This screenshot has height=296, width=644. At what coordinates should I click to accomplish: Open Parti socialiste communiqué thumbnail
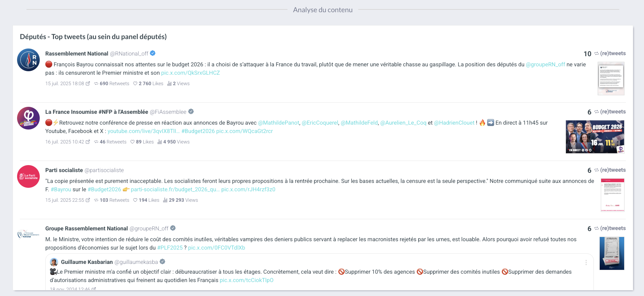[613, 195]
